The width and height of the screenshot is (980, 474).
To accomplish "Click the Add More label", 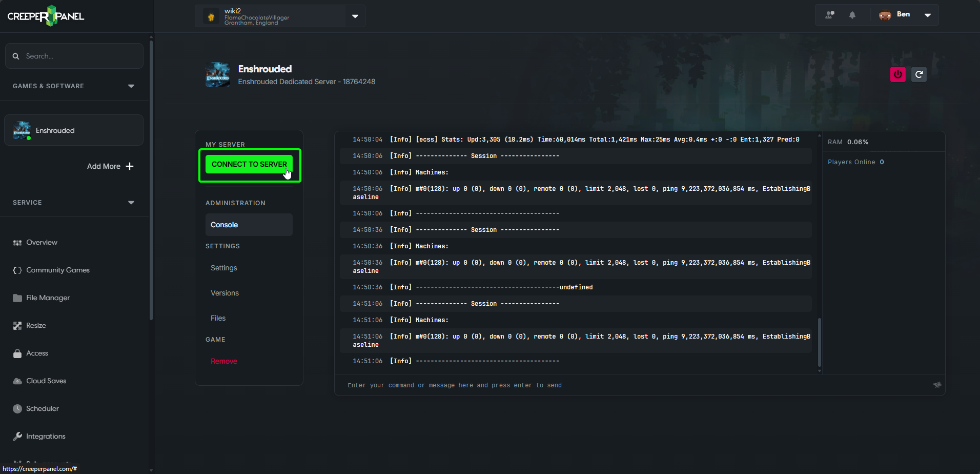I will (x=104, y=166).
